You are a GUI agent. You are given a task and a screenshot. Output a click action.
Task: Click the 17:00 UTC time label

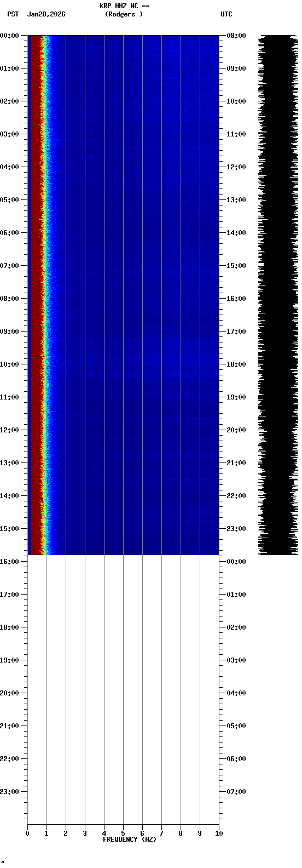[236, 332]
